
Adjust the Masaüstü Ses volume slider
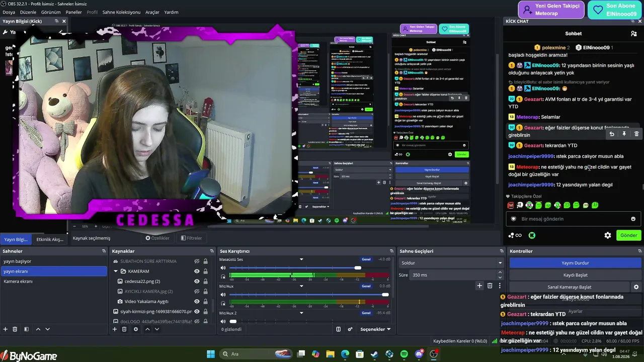click(358, 268)
